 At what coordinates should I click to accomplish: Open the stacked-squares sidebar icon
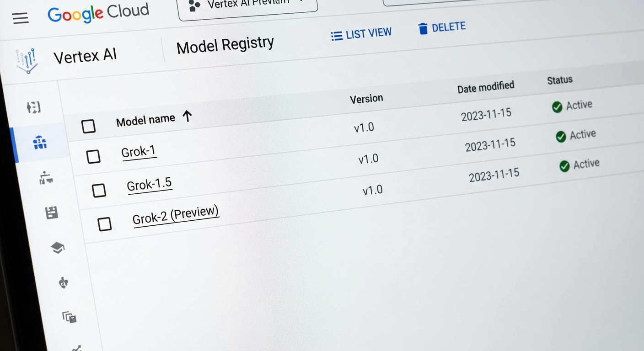69,317
